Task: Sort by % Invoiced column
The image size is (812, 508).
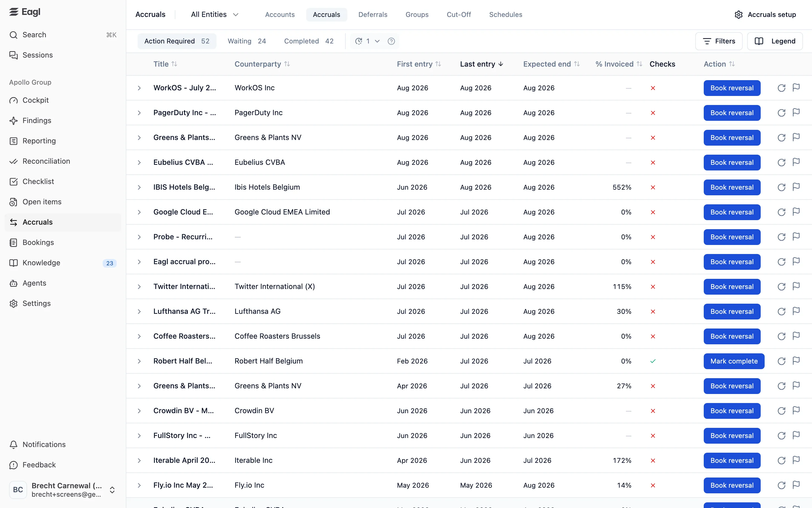Action: [619, 64]
